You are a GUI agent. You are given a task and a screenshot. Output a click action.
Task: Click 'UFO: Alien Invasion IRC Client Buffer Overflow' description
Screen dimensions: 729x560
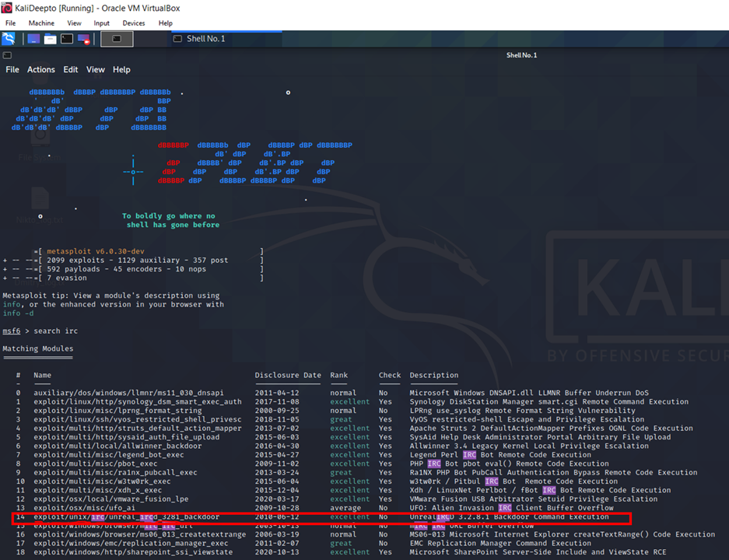pyautogui.click(x=511, y=507)
